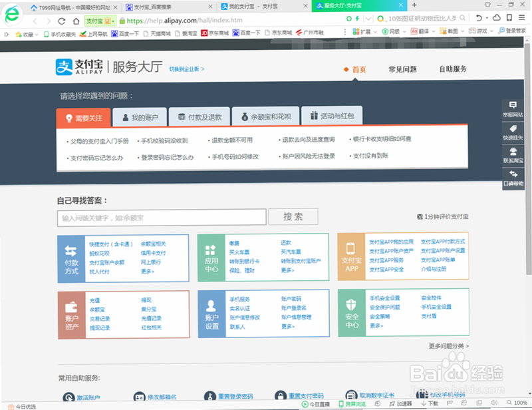Click the back navigation arrow
This screenshot has height=410, width=532.
[35, 21]
